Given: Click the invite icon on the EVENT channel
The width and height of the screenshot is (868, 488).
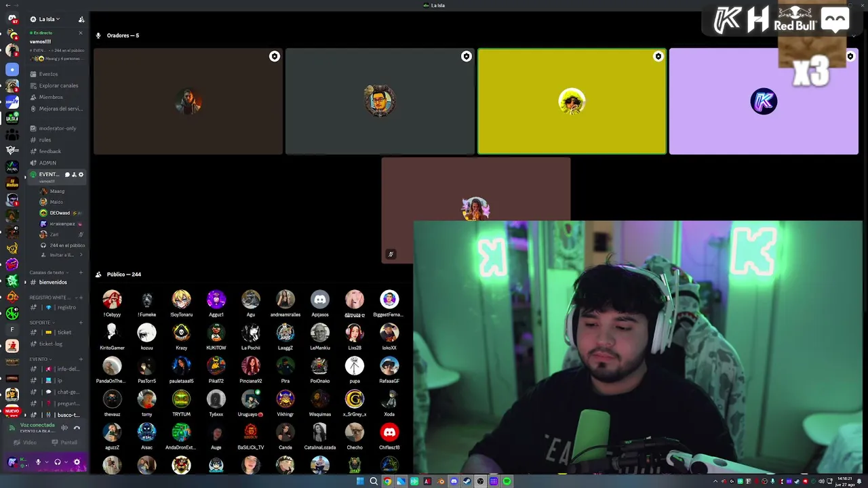Looking at the screenshot, I should pyautogui.click(x=74, y=175).
